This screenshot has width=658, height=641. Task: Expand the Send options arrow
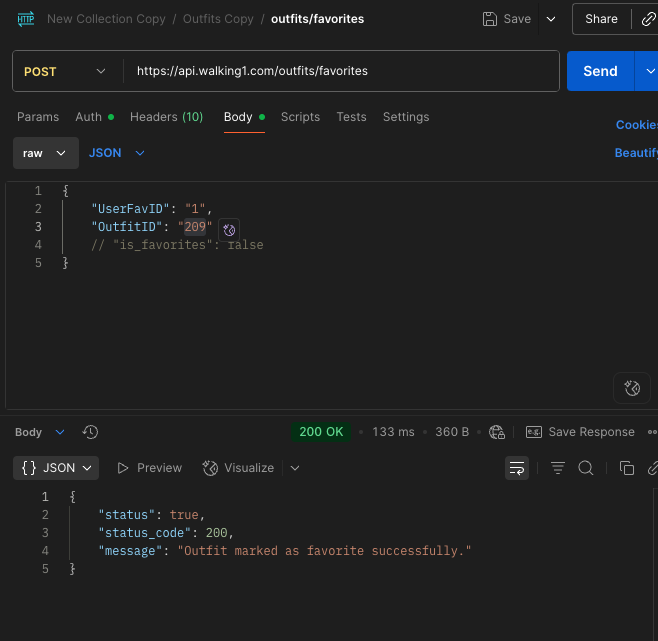[x=650, y=71]
